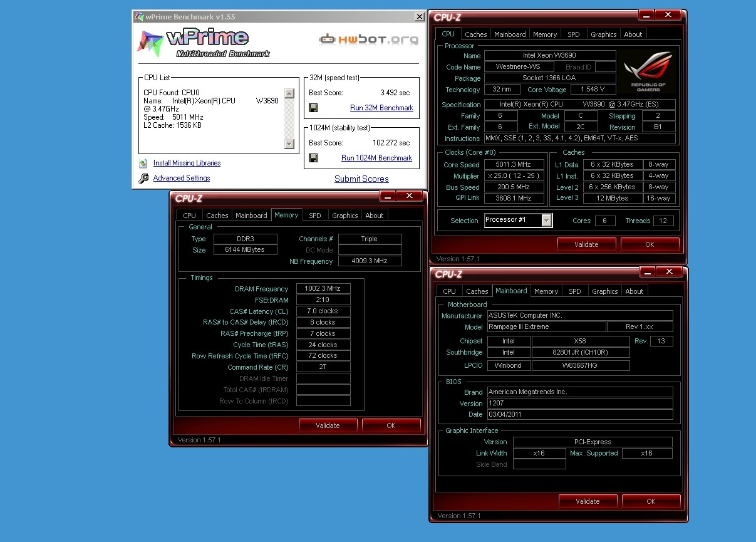Click the hwbot.org logo in wPrime
756x542 pixels.
(369, 40)
